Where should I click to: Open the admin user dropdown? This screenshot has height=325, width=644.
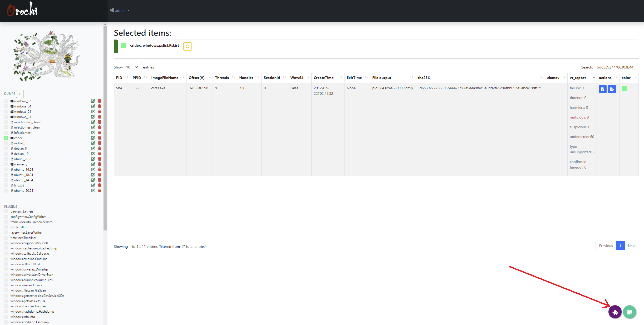120,11
